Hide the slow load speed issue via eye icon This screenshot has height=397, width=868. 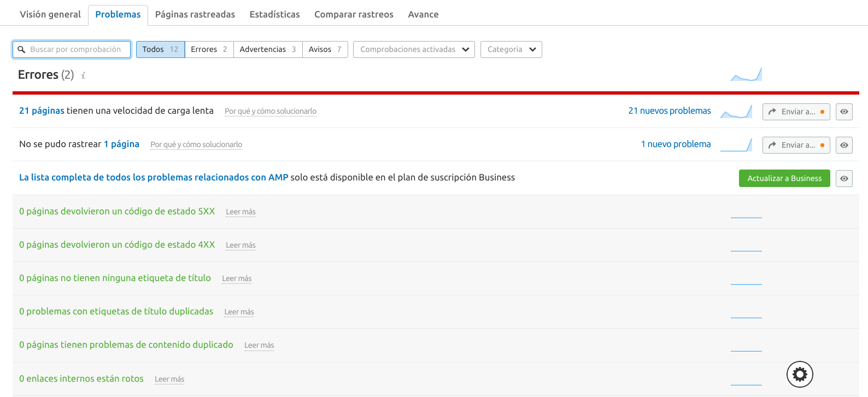click(x=844, y=112)
